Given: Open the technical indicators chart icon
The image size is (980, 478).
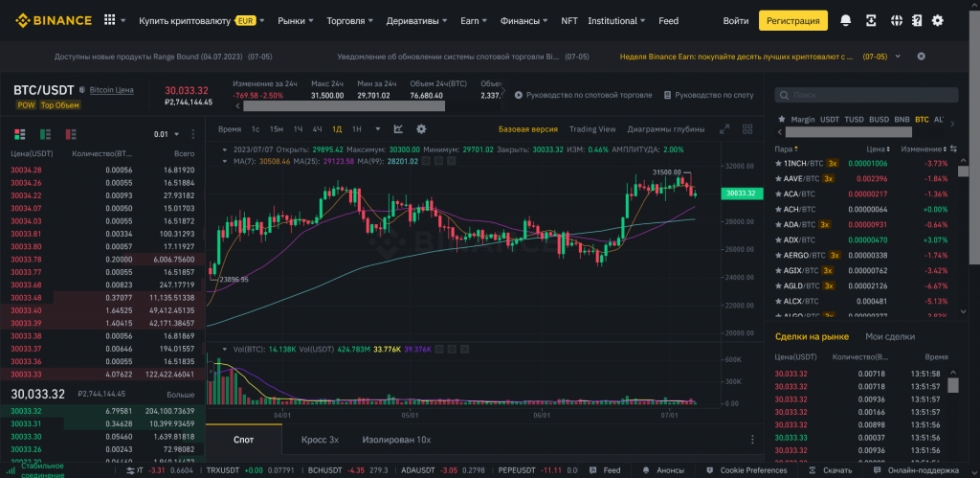Looking at the screenshot, I should point(398,129).
